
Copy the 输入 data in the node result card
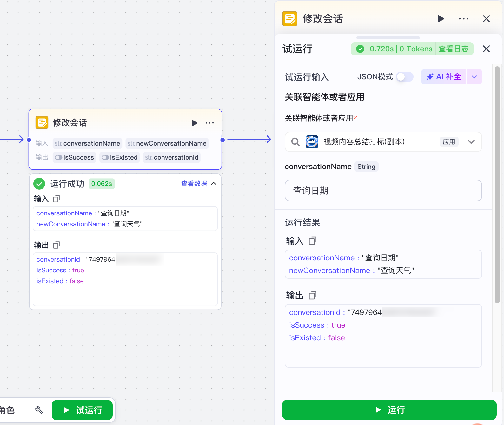coord(56,199)
